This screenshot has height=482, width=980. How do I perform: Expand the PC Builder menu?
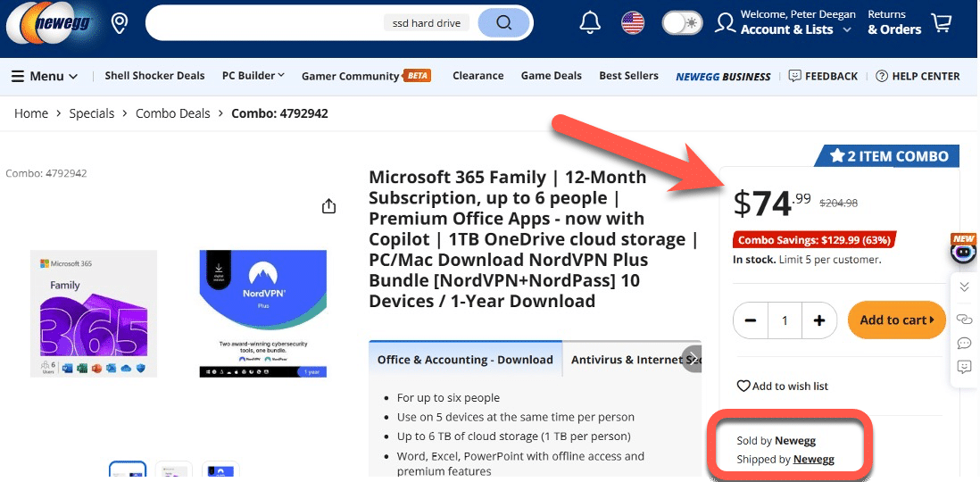tap(253, 76)
